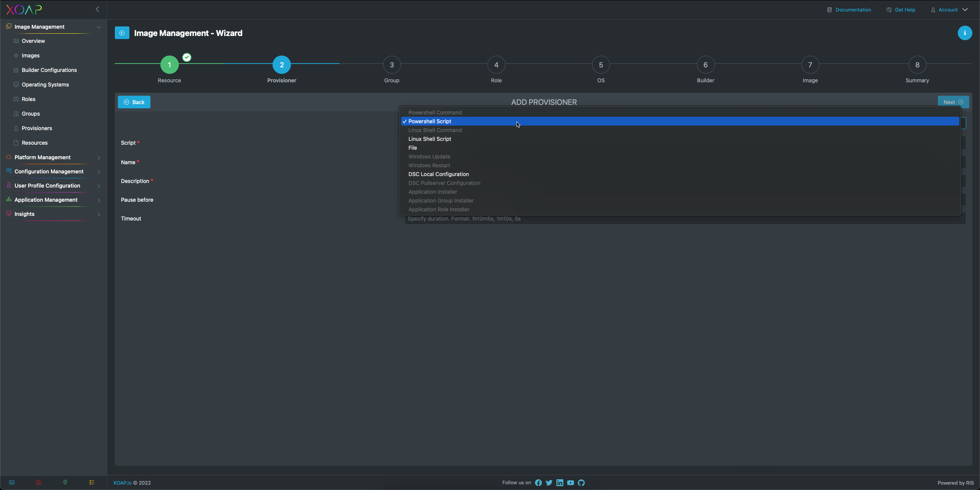Click the blue panel icon in bottom bar

(x=12, y=482)
